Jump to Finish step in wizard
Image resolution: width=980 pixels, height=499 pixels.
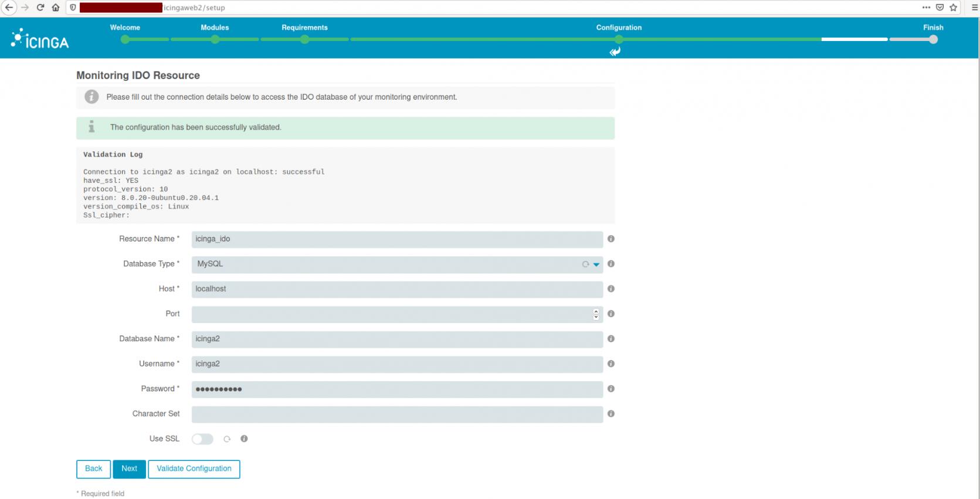(x=933, y=28)
